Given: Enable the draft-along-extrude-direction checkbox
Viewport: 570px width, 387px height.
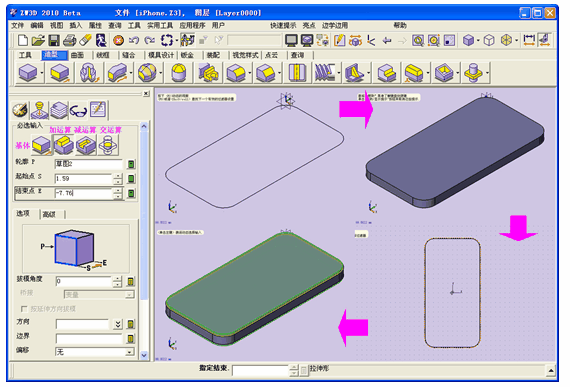Looking at the screenshot, I should pyautogui.click(x=24, y=309).
